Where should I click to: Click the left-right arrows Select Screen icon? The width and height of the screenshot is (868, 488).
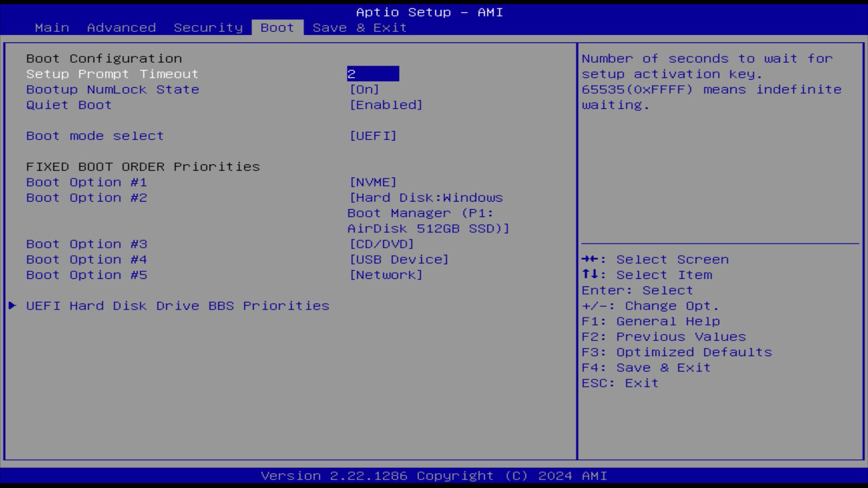pos(590,259)
